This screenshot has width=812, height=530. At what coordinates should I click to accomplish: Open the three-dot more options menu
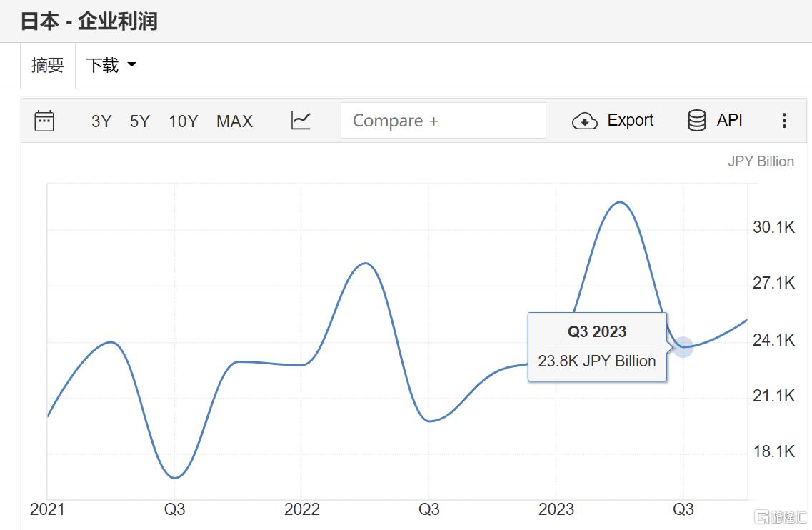pyautogui.click(x=784, y=121)
